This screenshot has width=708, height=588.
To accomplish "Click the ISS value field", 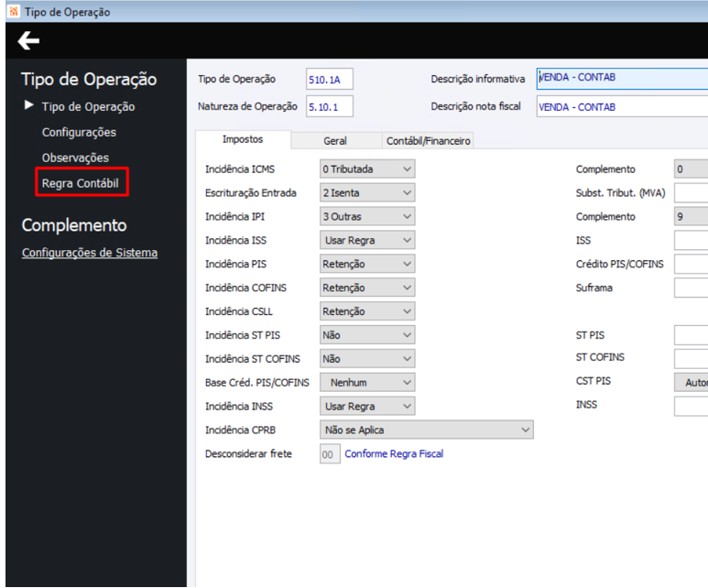I will pos(691,240).
